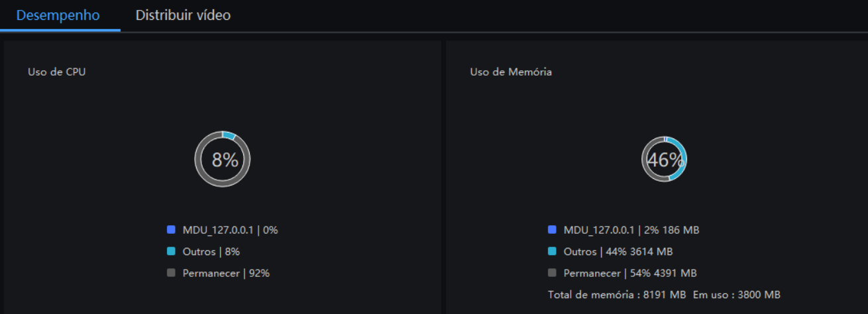Click cyan Outros memory legend swatch
868x314 pixels.
coord(552,252)
